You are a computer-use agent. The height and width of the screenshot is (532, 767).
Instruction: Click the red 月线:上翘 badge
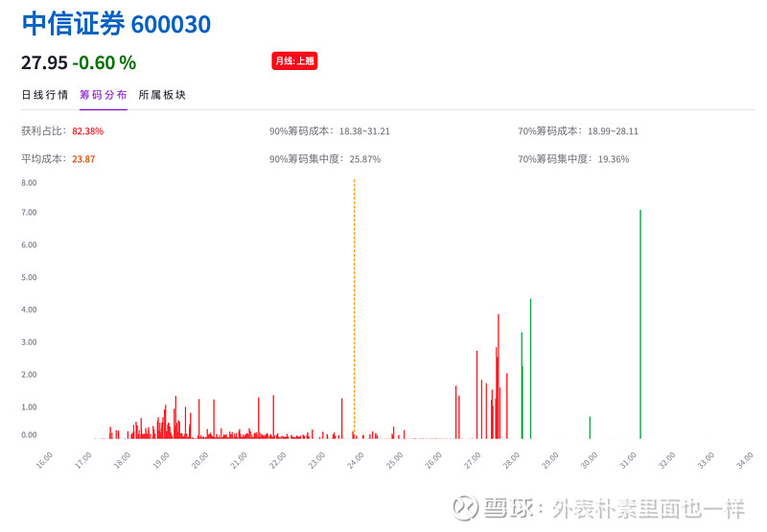click(x=294, y=61)
